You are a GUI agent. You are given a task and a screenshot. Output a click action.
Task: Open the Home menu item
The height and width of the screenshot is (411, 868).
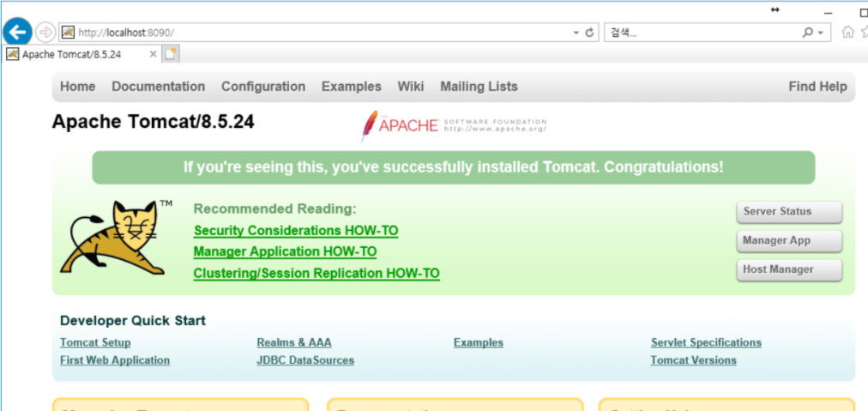77,87
